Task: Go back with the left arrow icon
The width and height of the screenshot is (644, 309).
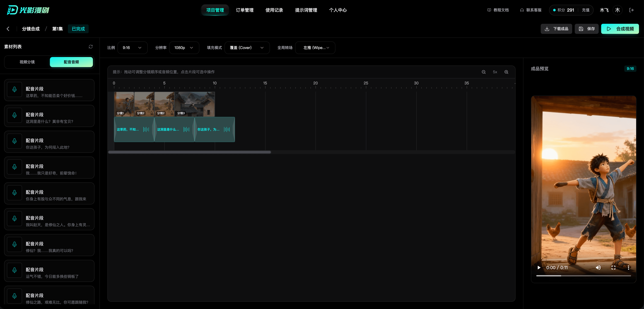Action: click(x=8, y=29)
